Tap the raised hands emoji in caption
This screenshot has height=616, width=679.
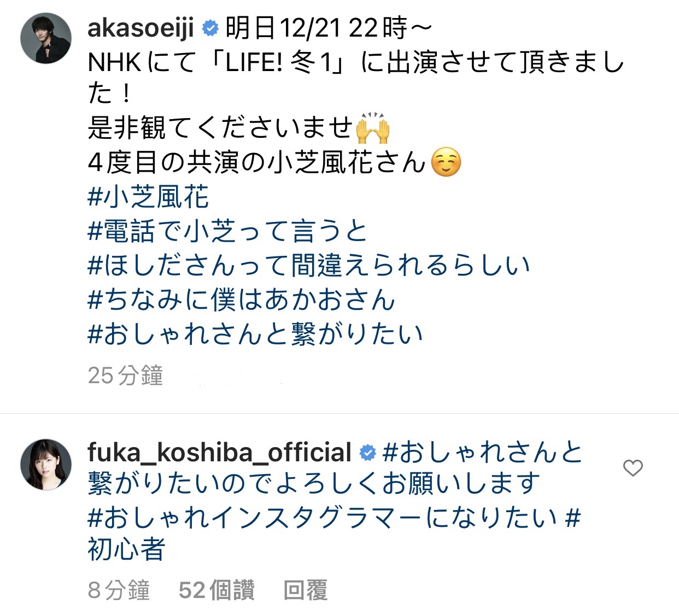(x=372, y=128)
